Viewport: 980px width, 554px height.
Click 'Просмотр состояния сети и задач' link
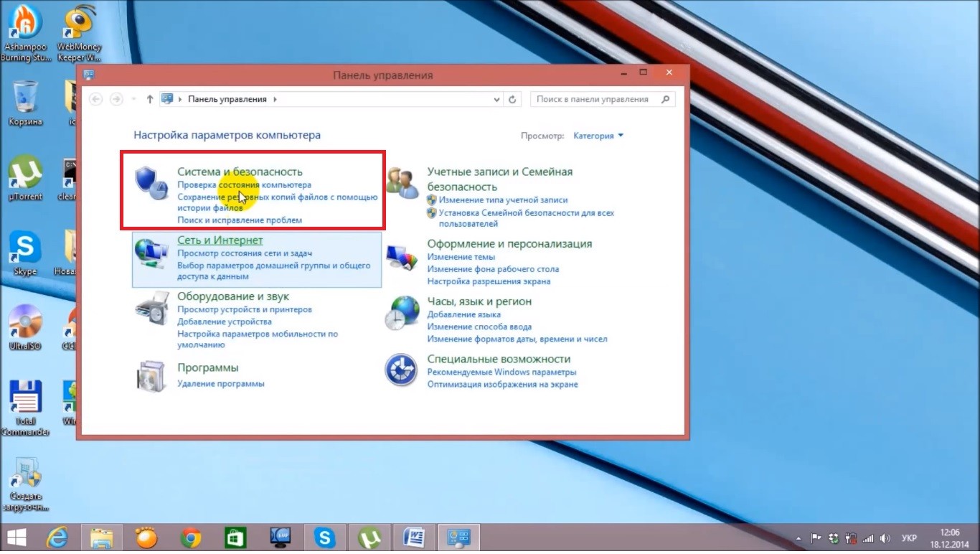coord(245,253)
